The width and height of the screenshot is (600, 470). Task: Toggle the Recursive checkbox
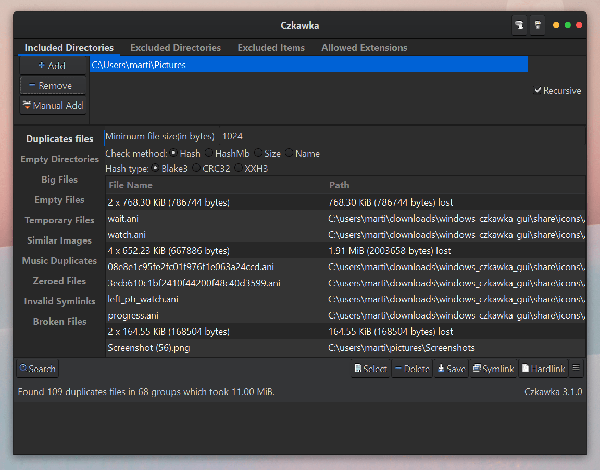click(558, 91)
